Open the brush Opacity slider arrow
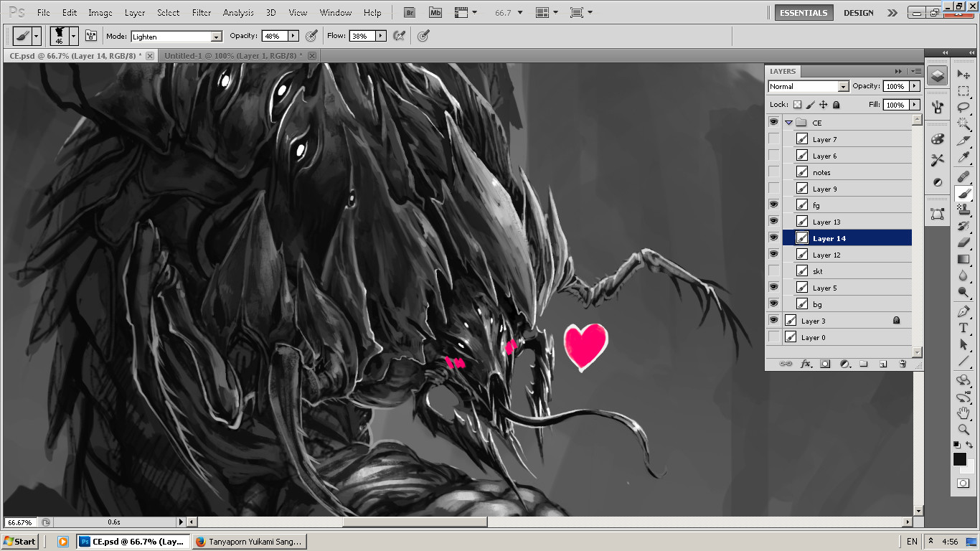The width and height of the screenshot is (980, 551). click(x=293, y=36)
